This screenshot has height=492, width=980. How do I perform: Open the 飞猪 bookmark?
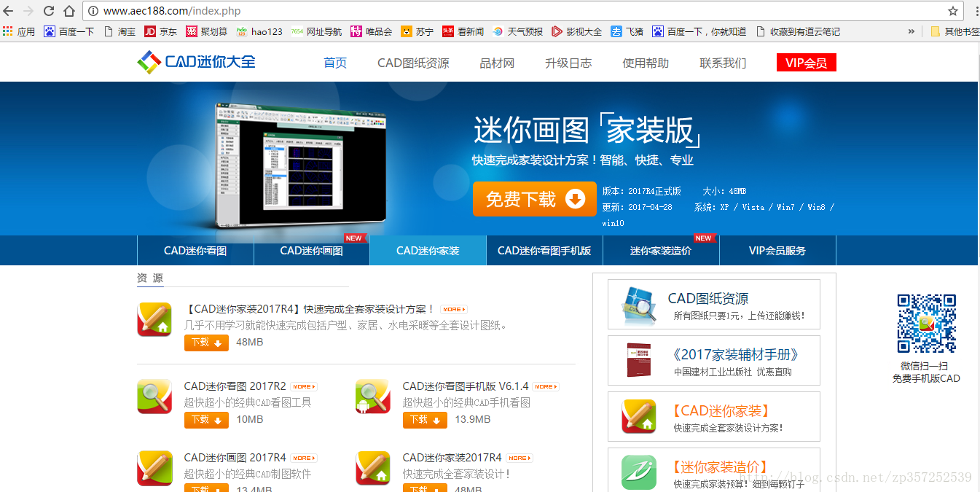pos(627,31)
